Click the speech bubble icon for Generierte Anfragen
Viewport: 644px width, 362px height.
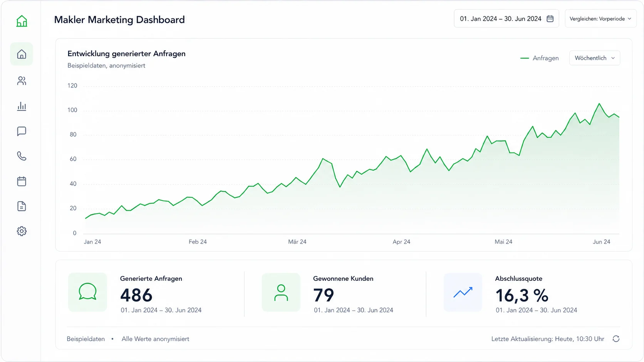(x=87, y=292)
